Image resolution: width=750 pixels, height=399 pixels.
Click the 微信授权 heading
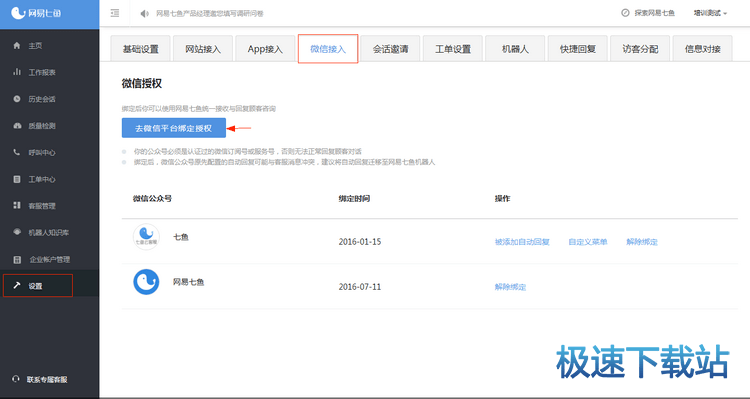click(142, 83)
